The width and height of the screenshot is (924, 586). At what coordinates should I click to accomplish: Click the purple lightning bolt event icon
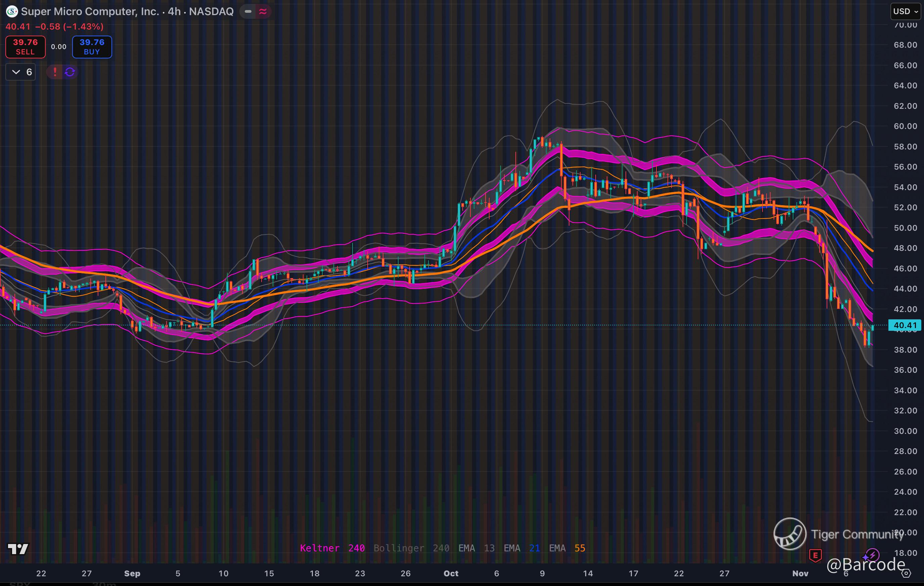pos(872,555)
